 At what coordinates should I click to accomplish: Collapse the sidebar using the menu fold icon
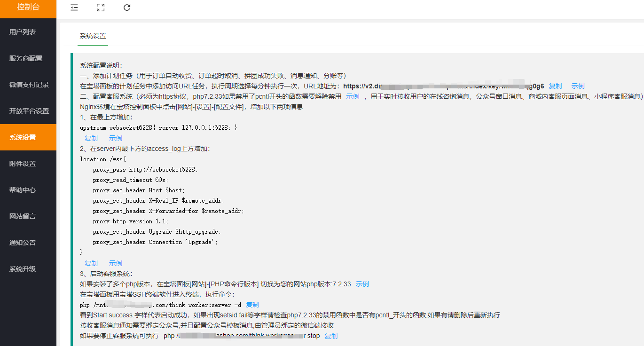click(74, 8)
